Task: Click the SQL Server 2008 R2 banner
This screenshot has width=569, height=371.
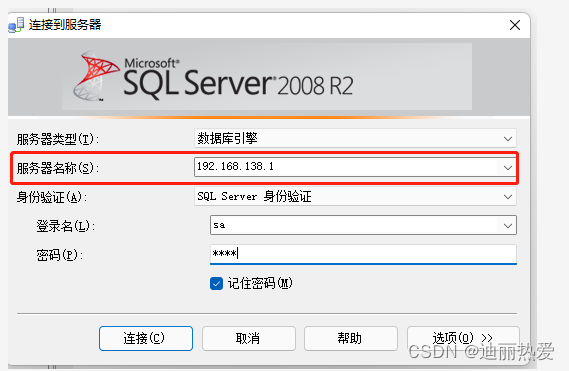Action: point(267,76)
